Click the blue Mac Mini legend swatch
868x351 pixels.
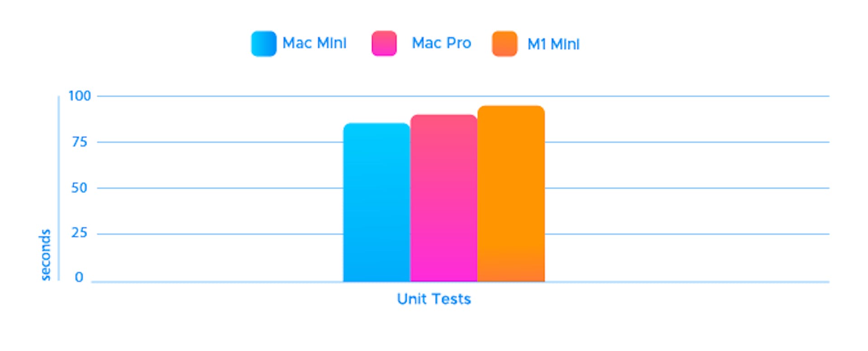coord(264,44)
